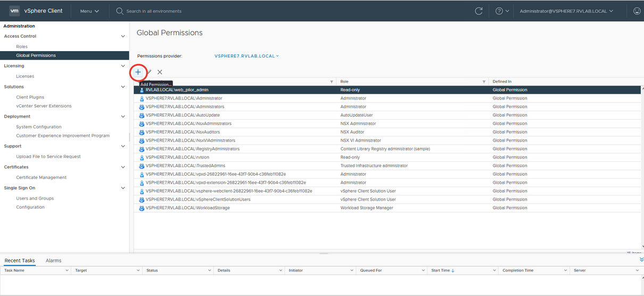Screen dimensions: 644x296
Task: Click the refresh icon in top bar
Action: (479, 11)
